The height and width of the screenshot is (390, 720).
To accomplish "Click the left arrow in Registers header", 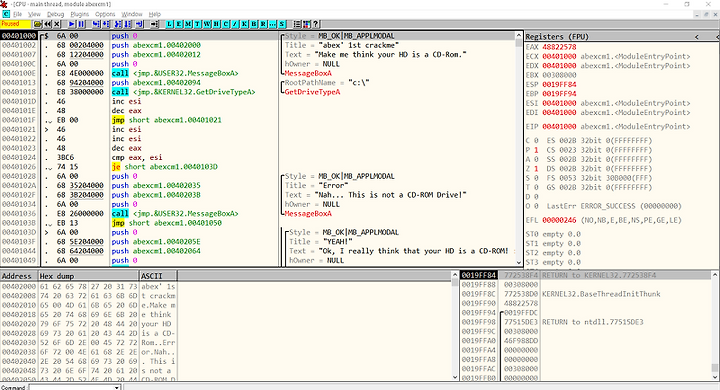I will point(696,36).
